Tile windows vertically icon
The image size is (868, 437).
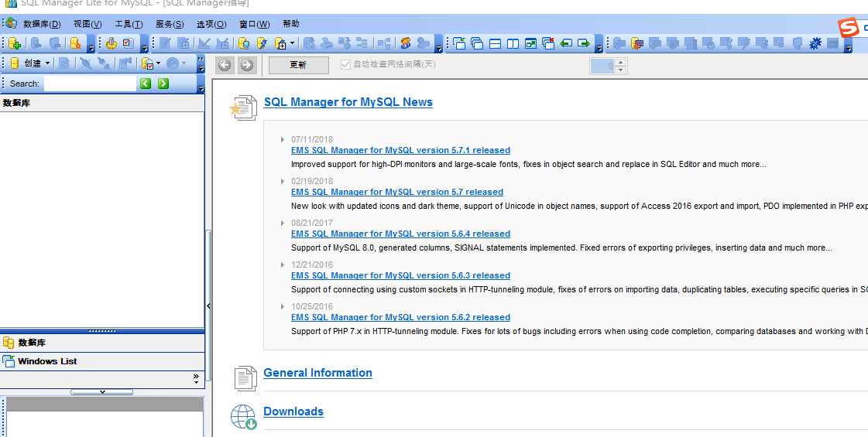(513, 43)
